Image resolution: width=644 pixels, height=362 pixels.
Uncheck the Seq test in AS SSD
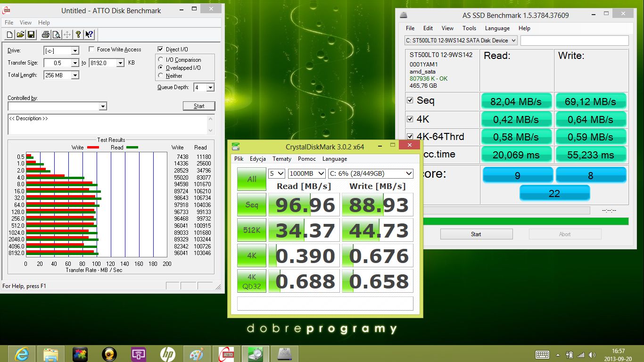[x=410, y=100]
